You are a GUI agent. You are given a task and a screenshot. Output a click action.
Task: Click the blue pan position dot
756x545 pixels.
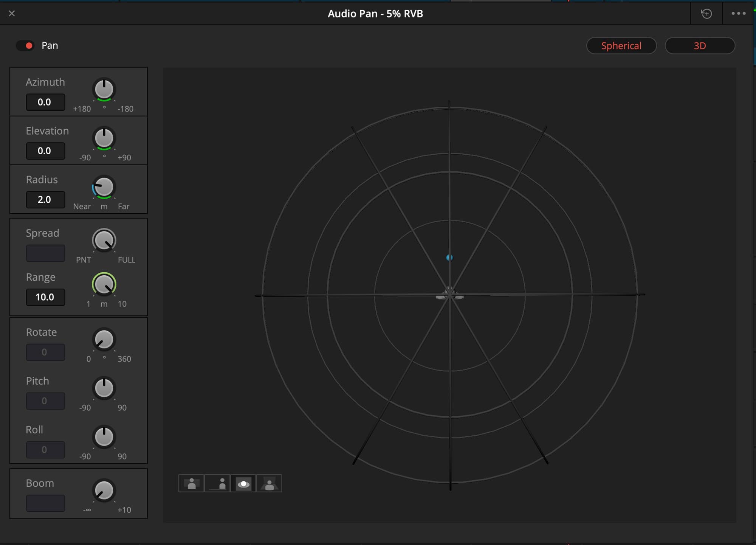tap(449, 258)
